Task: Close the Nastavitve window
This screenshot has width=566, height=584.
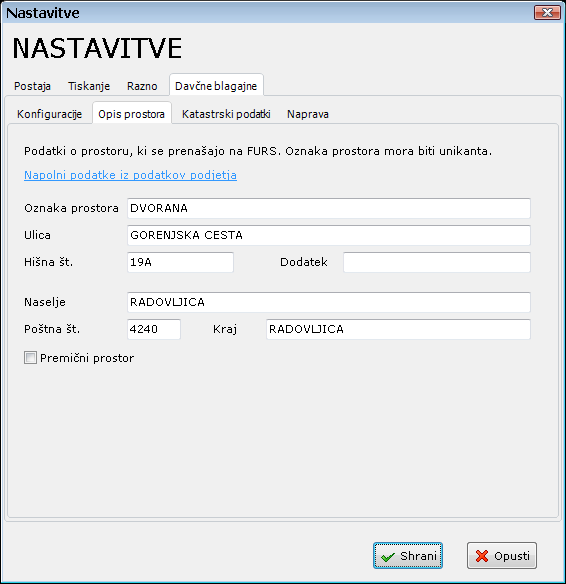Action: point(547,13)
